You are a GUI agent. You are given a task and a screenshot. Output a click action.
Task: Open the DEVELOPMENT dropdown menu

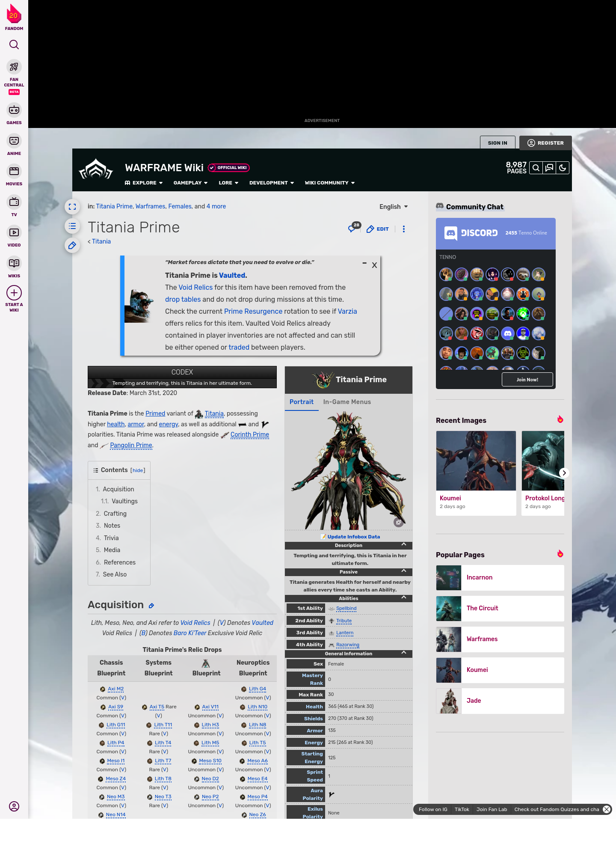tap(272, 183)
